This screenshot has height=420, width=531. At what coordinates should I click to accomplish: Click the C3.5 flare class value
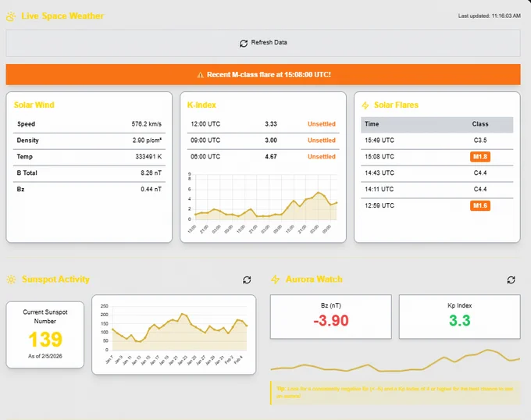480,140
